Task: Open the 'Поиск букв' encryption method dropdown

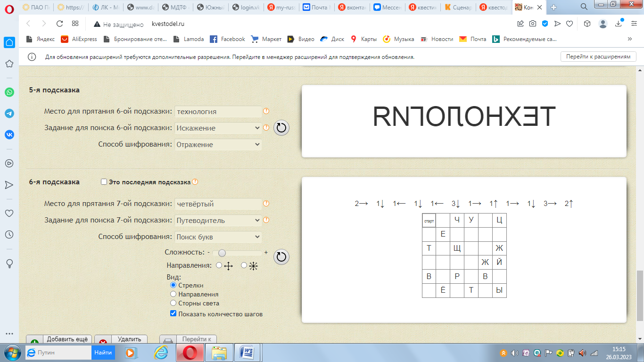Action: (x=218, y=237)
